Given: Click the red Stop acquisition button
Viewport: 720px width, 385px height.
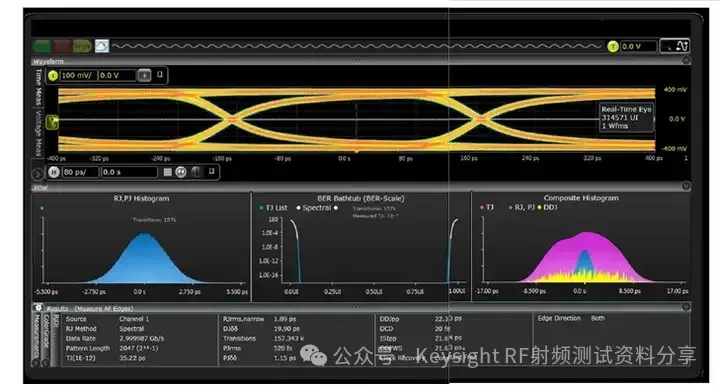Looking at the screenshot, I should (62, 46).
